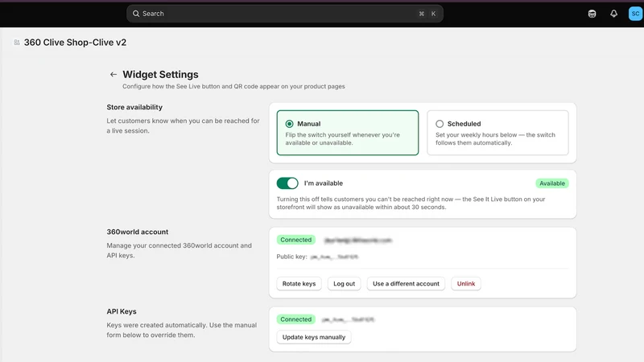Click the Manual option card description
Image resolution: width=644 pixels, height=362 pixels.
(343, 138)
